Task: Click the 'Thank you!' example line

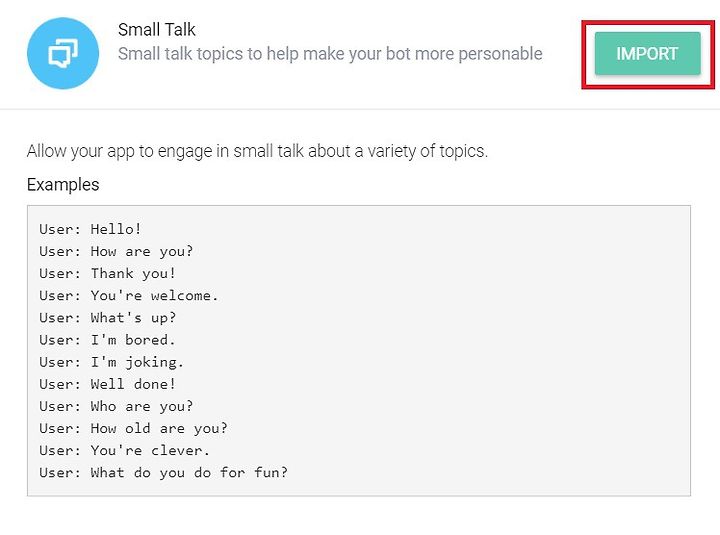Action: coord(107,273)
